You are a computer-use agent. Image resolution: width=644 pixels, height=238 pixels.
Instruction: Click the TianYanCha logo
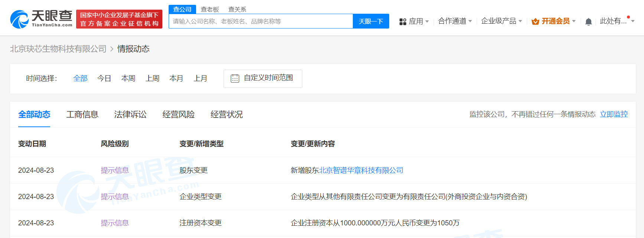[41, 19]
